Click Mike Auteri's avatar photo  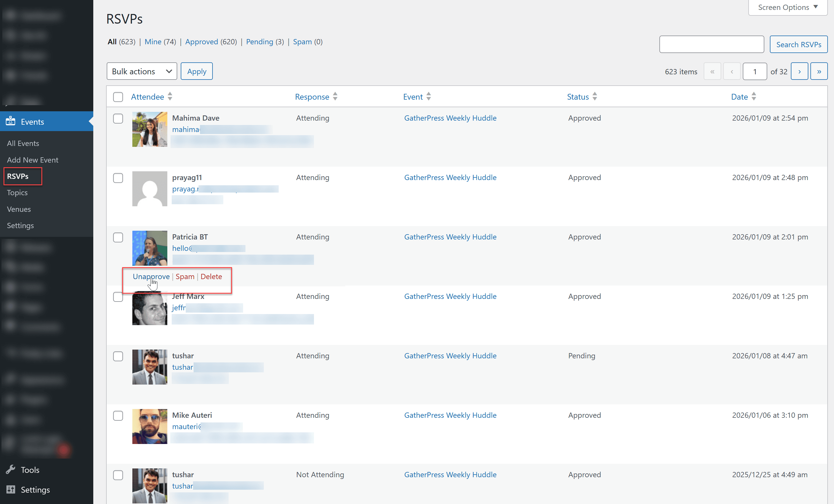pyautogui.click(x=150, y=426)
